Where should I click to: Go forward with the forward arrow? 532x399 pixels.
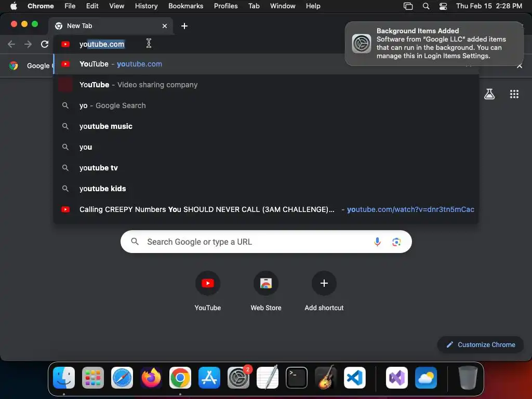tap(28, 44)
